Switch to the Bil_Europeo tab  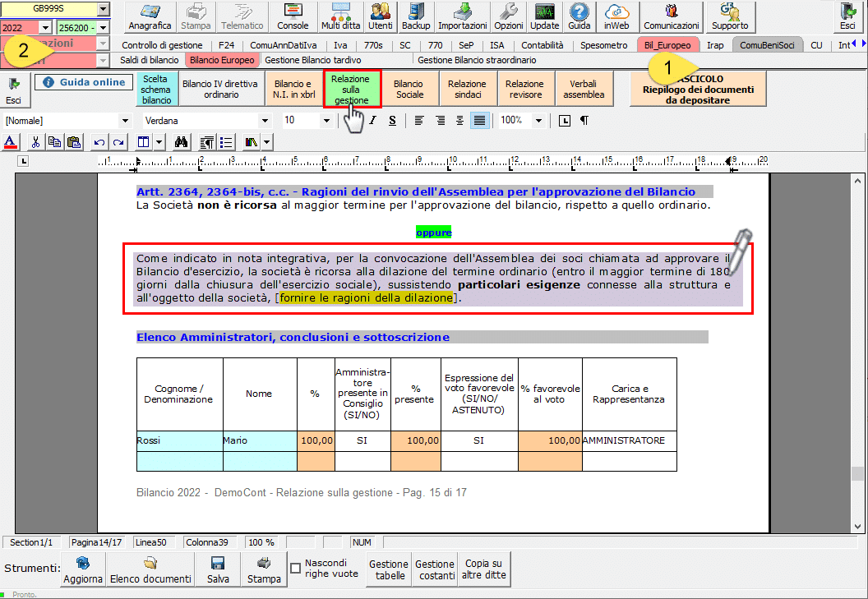[x=667, y=45]
